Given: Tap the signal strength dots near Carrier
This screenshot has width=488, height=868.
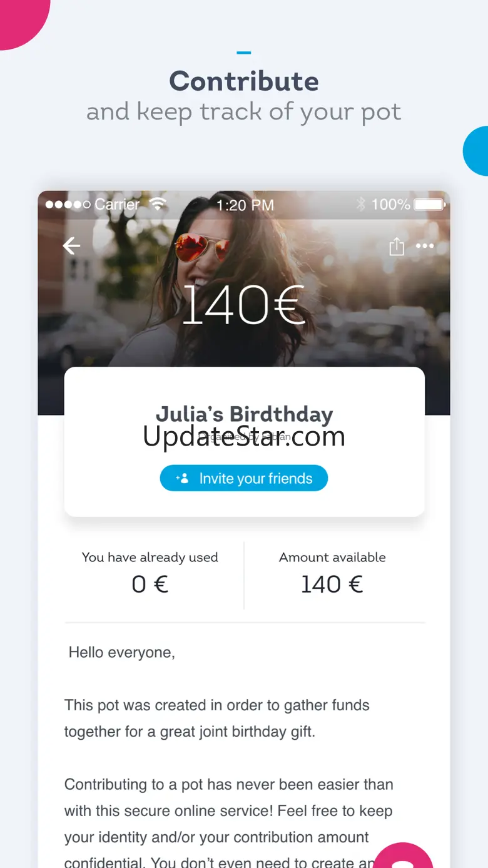Looking at the screenshot, I should (68, 205).
